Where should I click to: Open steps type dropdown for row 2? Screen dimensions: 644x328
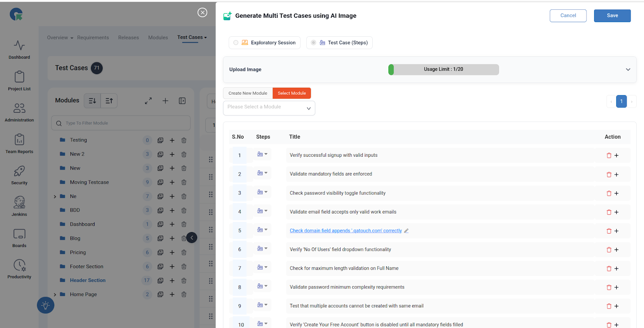[x=262, y=173]
